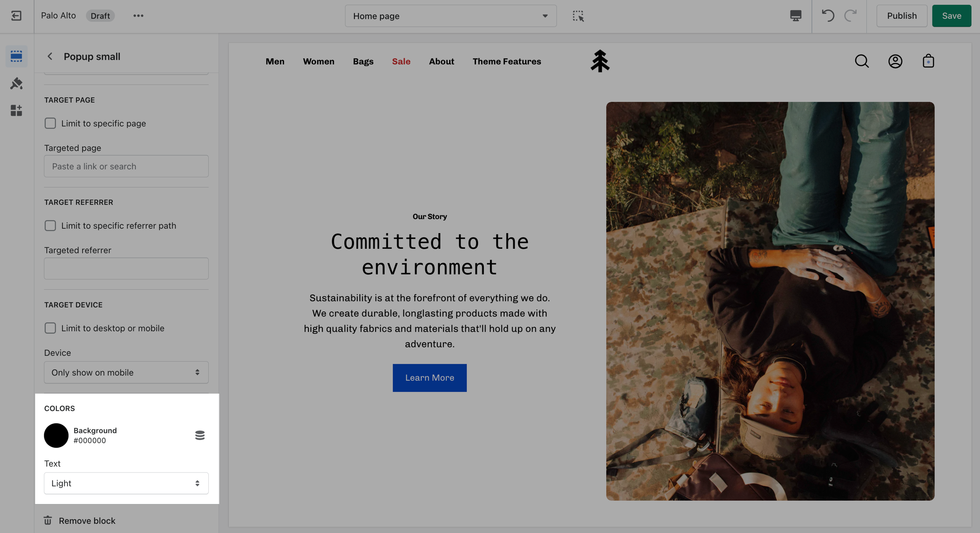
Task: Click the dynamic source icon beside Background
Action: tap(199, 435)
